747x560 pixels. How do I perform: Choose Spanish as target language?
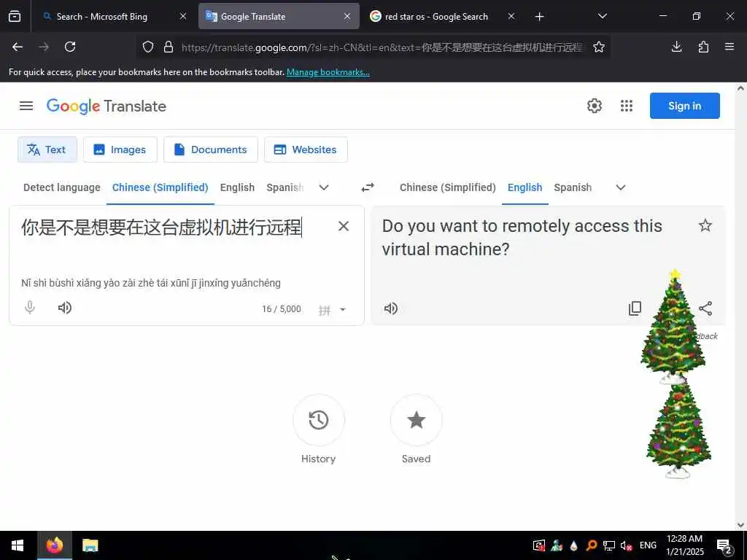click(x=573, y=187)
